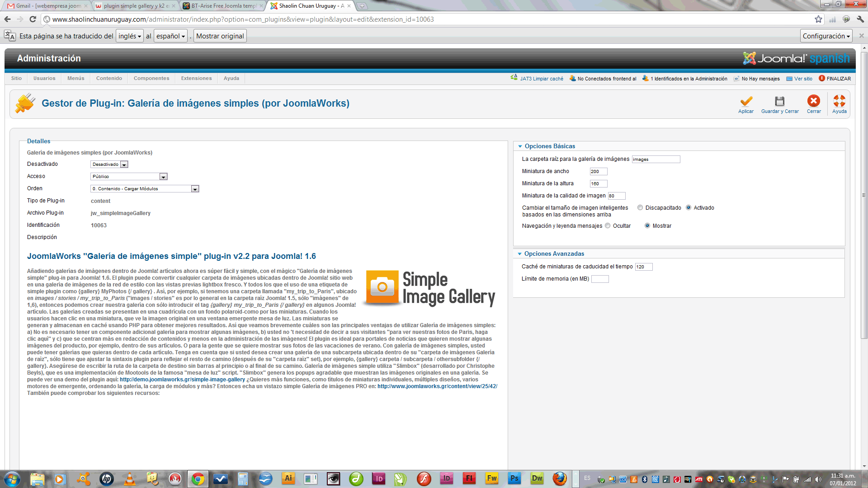Reload the page with refresh icon

(33, 19)
